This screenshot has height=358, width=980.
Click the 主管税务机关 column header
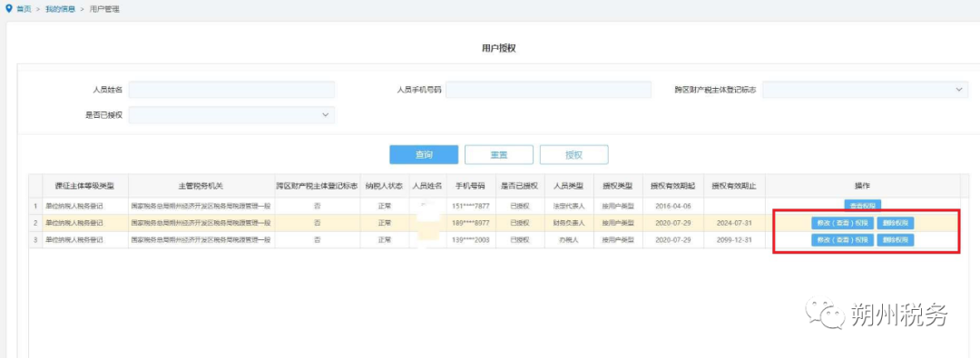[201, 186]
